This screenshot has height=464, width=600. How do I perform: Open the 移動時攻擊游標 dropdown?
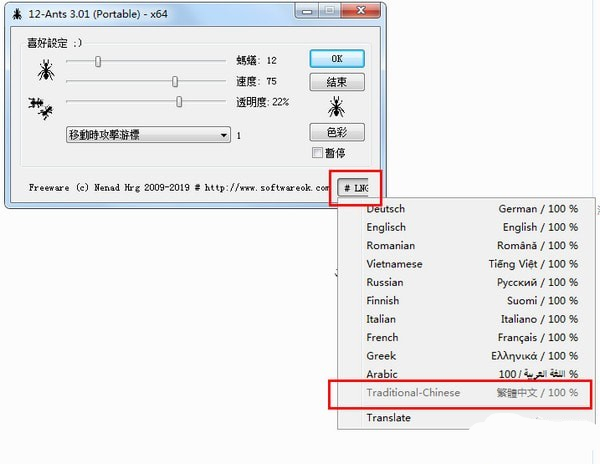148,135
